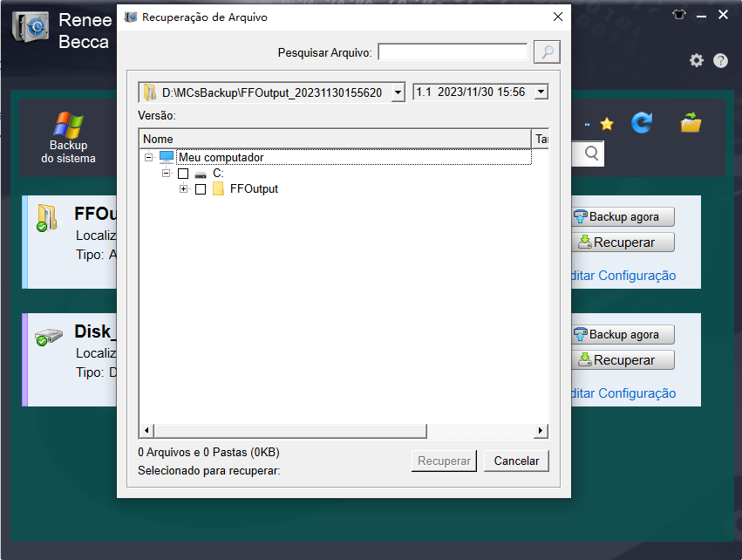Open Editar Configuração link for Disk task

coord(623,393)
